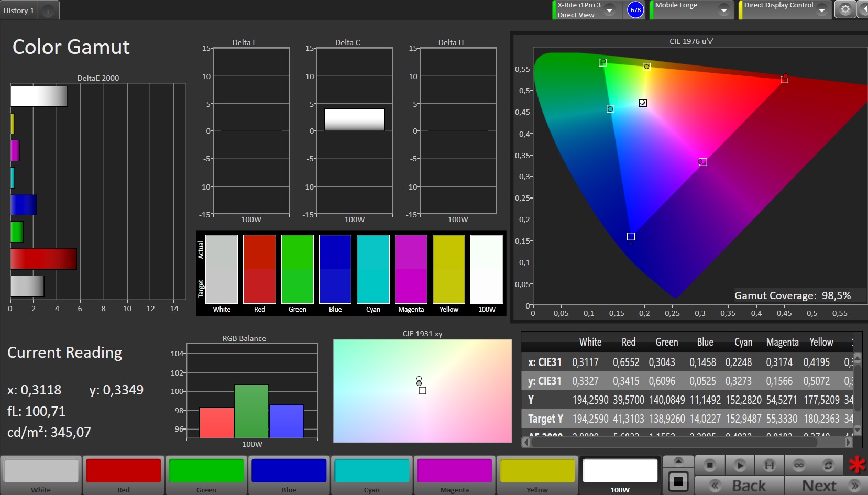Click the continuous-read infinity icon
This screenshot has height=495, width=868.
coord(799,465)
